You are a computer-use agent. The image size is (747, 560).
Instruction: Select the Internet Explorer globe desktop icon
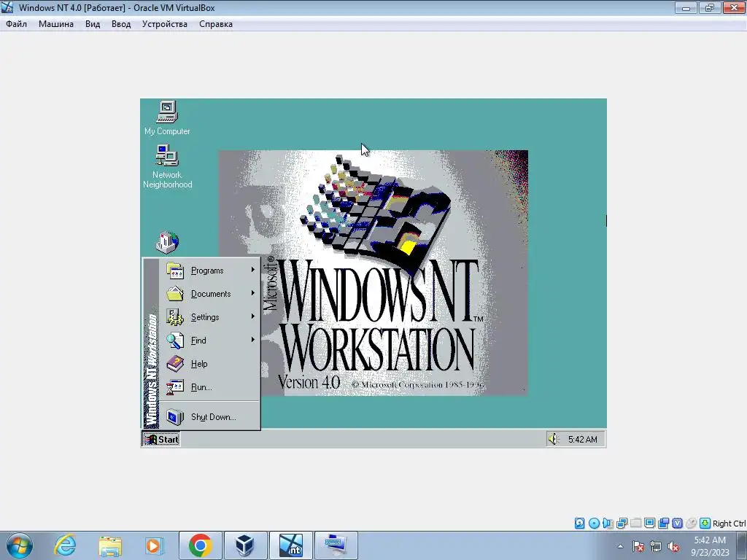(x=167, y=242)
